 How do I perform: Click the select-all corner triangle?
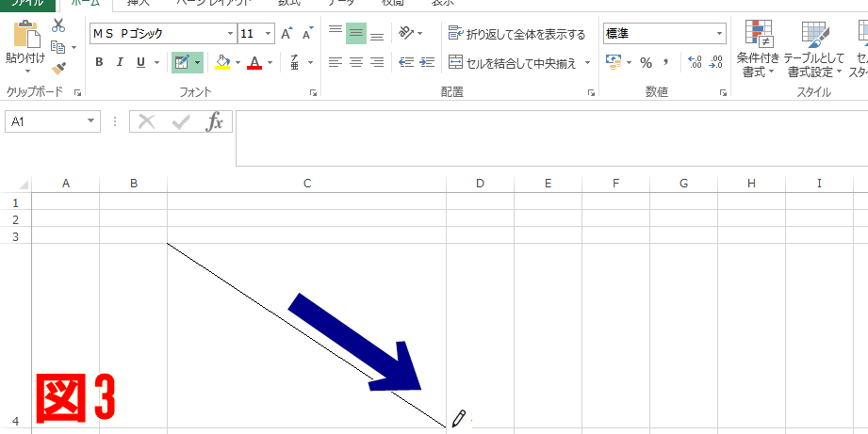tap(24, 185)
